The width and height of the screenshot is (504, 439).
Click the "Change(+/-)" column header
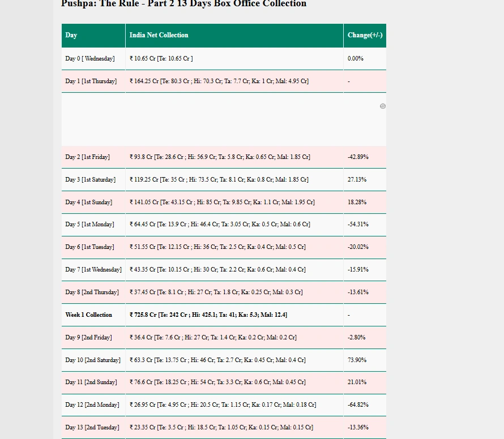[x=365, y=35]
